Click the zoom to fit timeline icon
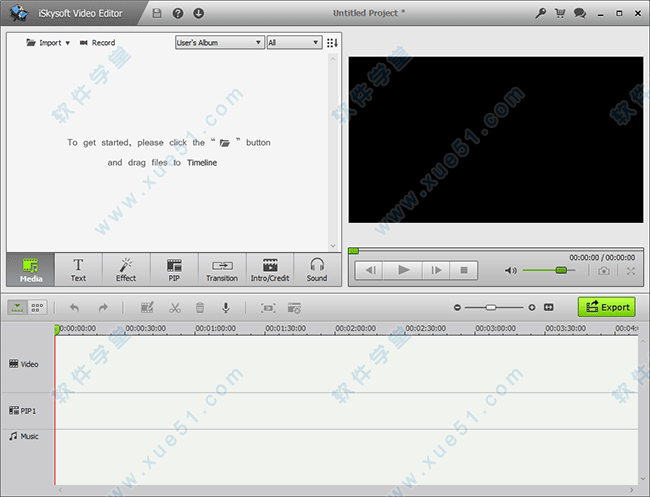Viewport: 650px width, 497px height. pos(548,308)
